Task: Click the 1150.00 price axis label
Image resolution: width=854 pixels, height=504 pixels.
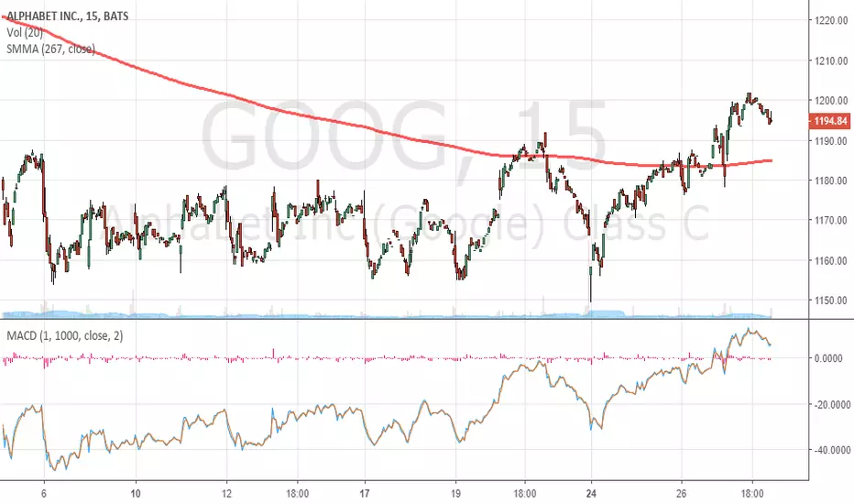Action: (831, 301)
